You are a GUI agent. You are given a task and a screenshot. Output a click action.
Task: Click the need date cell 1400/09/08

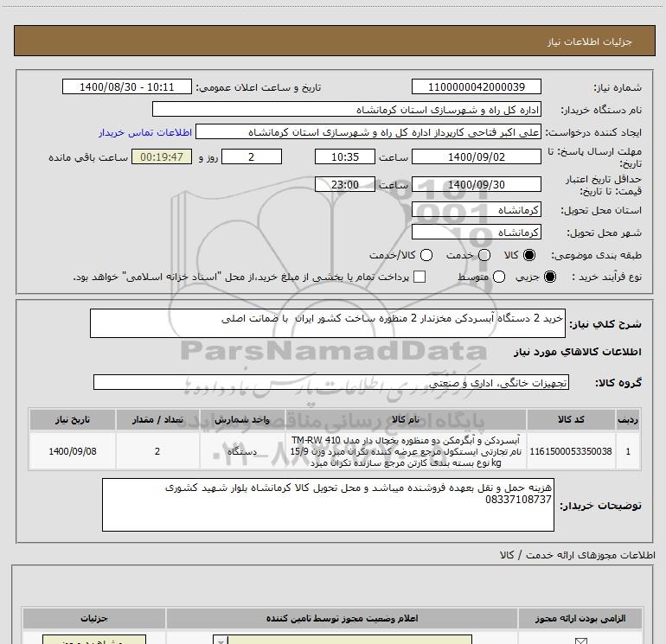click(x=72, y=451)
